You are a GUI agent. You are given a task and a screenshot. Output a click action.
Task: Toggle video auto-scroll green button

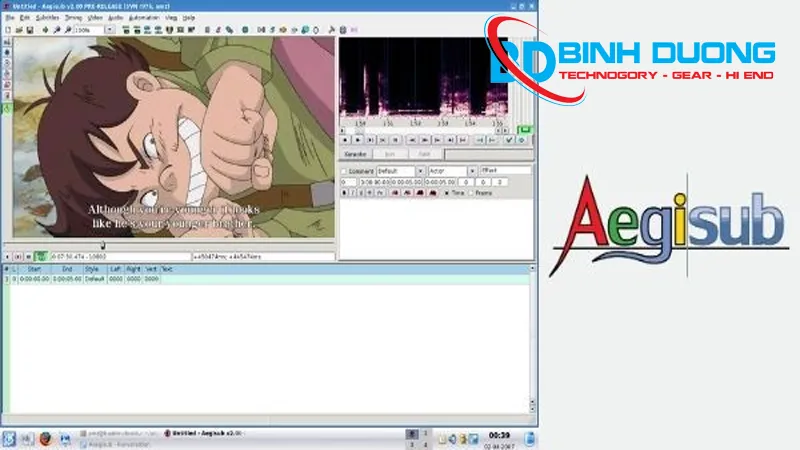(41, 257)
